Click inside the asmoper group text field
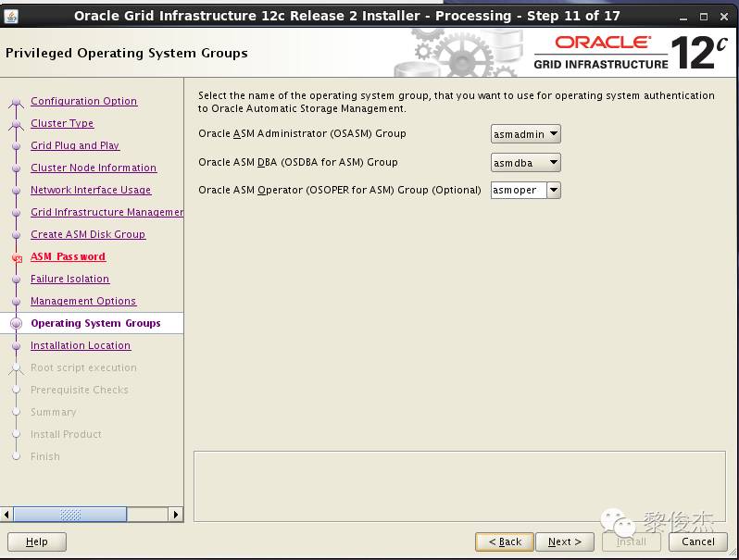The image size is (739, 560). (519, 191)
